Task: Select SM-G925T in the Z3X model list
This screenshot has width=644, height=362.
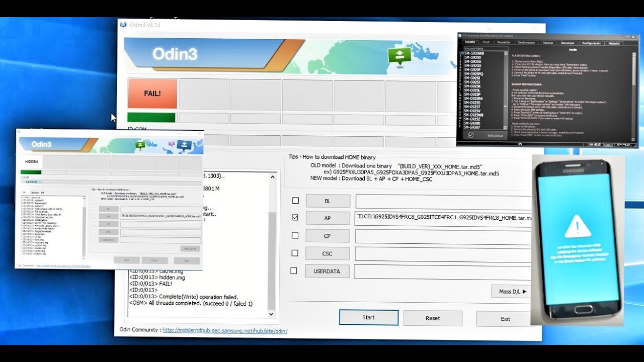Action: coord(472,107)
